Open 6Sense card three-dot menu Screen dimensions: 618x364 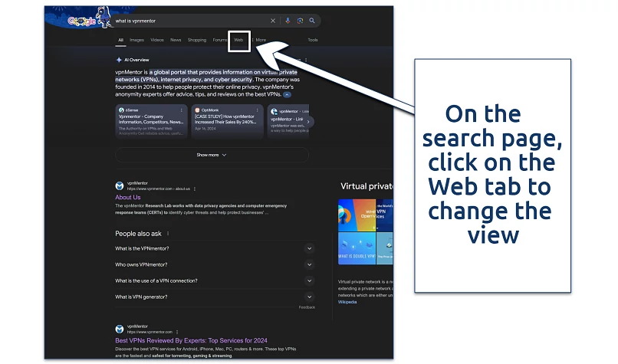click(x=181, y=110)
